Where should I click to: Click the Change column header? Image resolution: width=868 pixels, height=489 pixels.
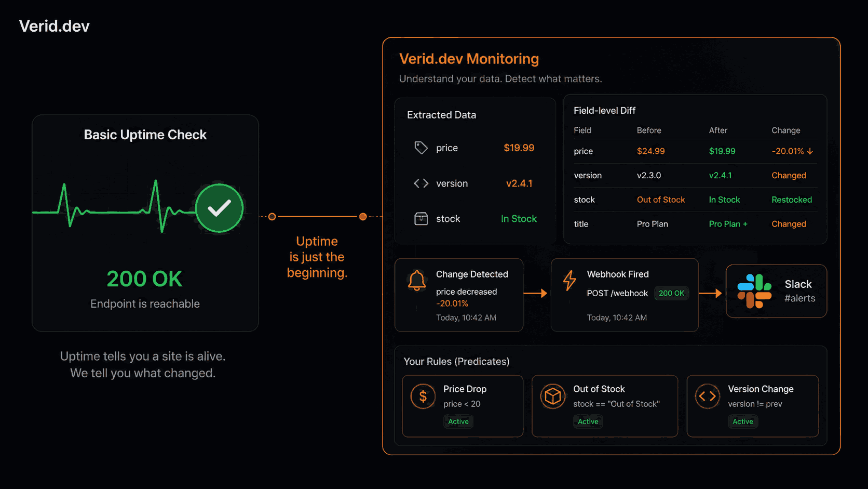786,130
